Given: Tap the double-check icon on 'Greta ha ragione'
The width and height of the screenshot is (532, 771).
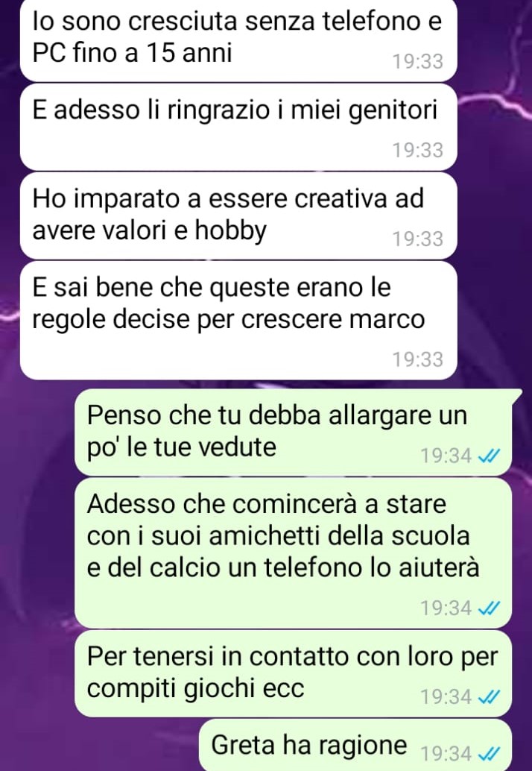Looking at the screenshot, I should point(488,753).
